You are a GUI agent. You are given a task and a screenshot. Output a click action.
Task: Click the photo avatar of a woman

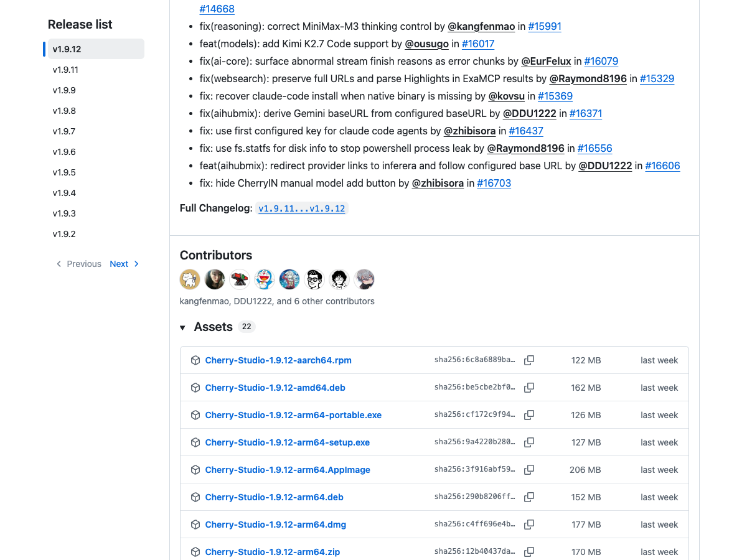[215, 279]
